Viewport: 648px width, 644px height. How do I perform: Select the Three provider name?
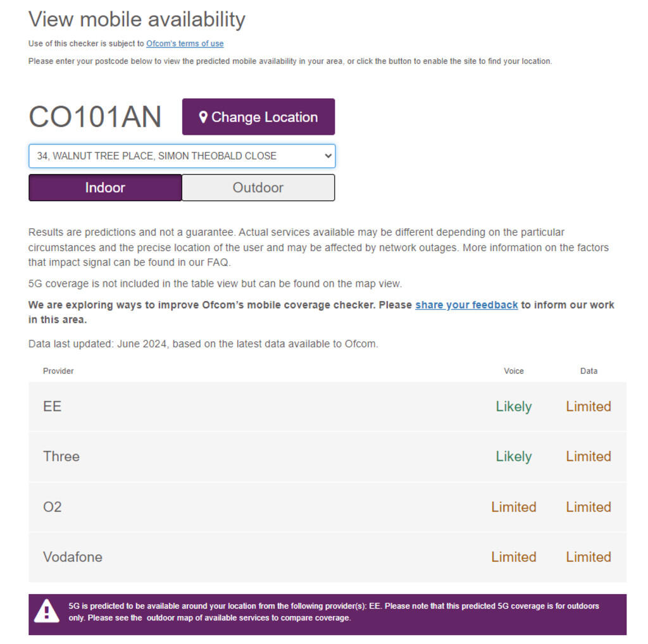(61, 456)
